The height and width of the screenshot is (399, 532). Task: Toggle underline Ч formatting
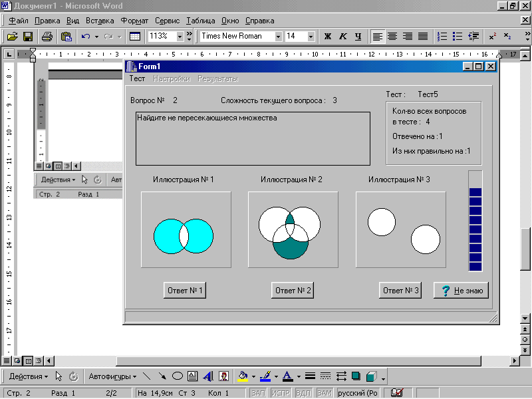pos(358,37)
